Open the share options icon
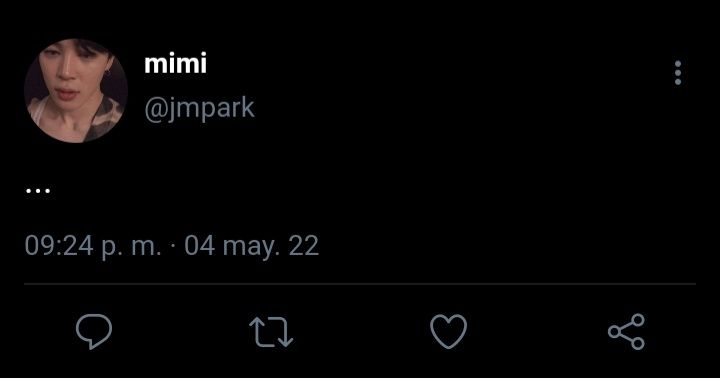Image resolution: width=720 pixels, height=378 pixels. tap(626, 331)
